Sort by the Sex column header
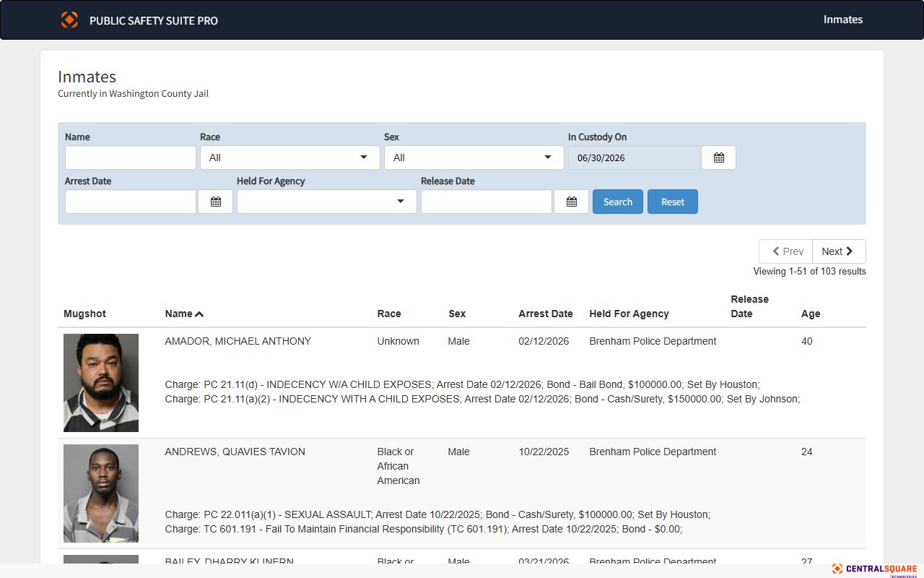 pyautogui.click(x=457, y=314)
